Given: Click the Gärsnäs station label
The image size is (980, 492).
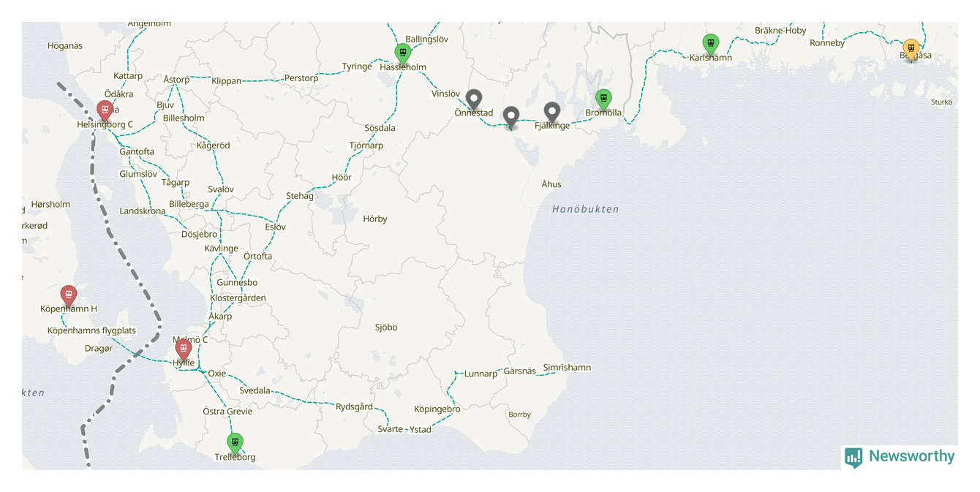Looking at the screenshot, I should tap(520, 371).
